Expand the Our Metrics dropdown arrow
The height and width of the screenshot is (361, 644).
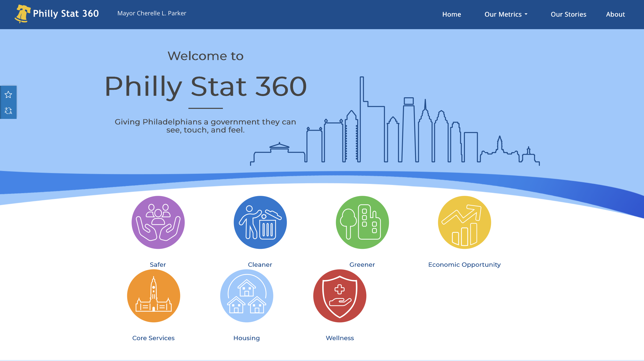(x=526, y=14)
